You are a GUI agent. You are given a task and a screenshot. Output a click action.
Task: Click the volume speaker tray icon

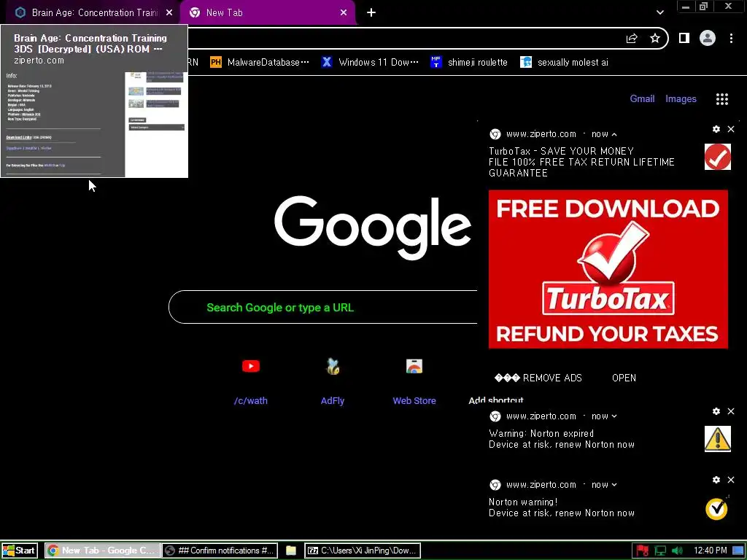coord(677,551)
